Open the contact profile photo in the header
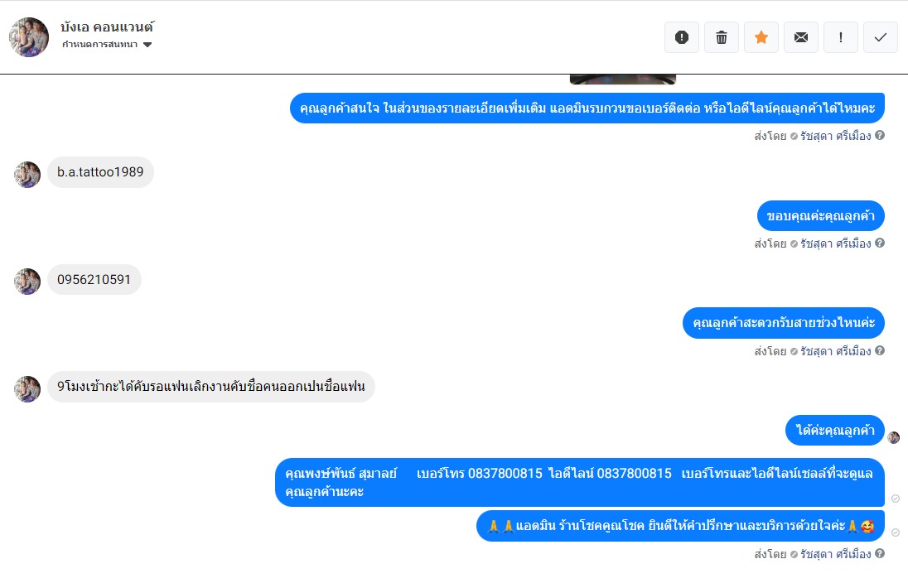The image size is (908, 588). 29,37
